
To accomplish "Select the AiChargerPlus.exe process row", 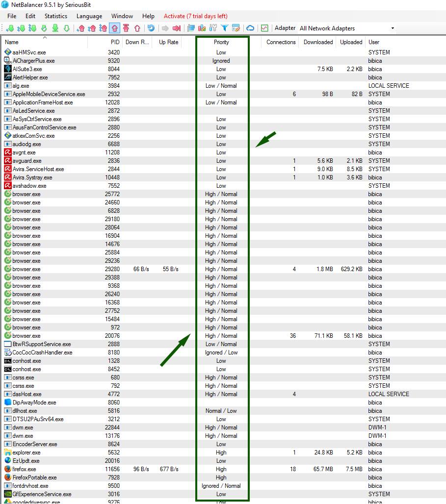I will [x=223, y=61].
